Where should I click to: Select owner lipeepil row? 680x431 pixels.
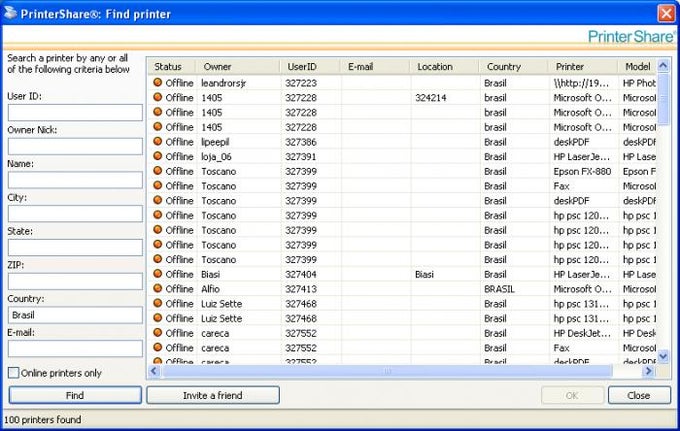tap(215, 142)
